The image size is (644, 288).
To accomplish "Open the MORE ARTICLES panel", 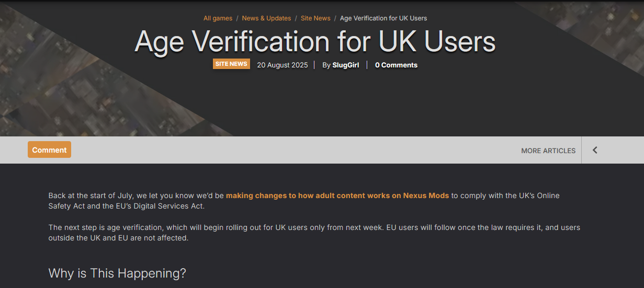I will 548,151.
